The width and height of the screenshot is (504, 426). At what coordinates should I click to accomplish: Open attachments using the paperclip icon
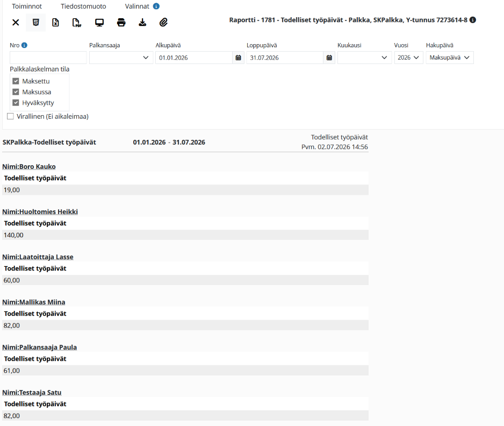163,22
